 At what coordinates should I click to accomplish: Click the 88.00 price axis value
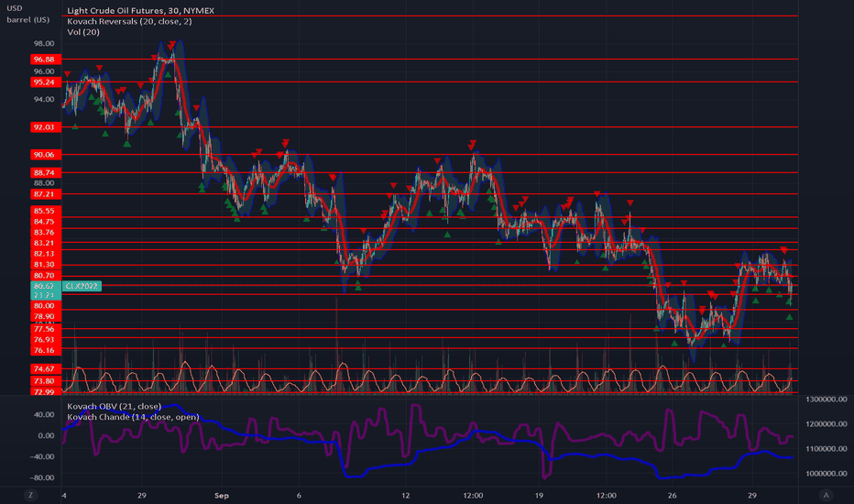point(44,183)
